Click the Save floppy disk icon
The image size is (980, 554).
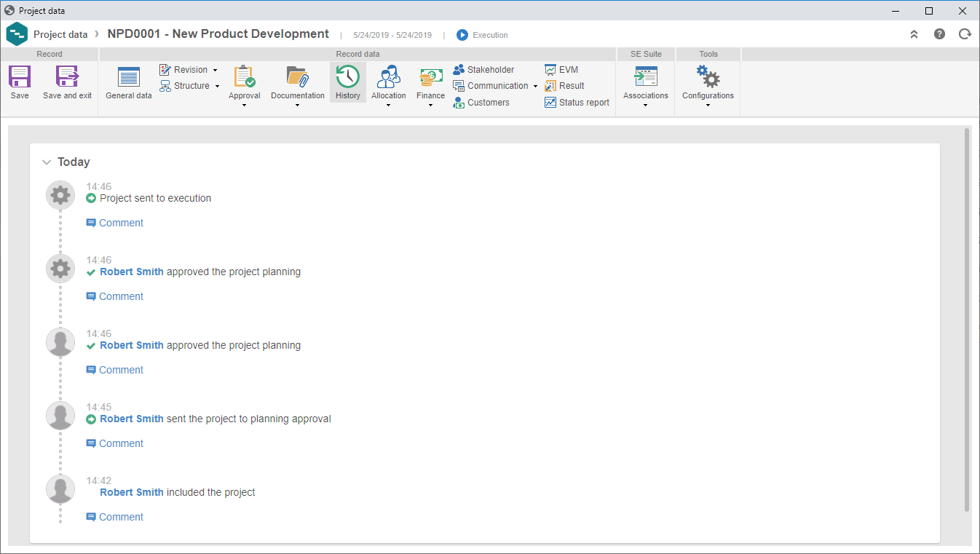pos(20,76)
